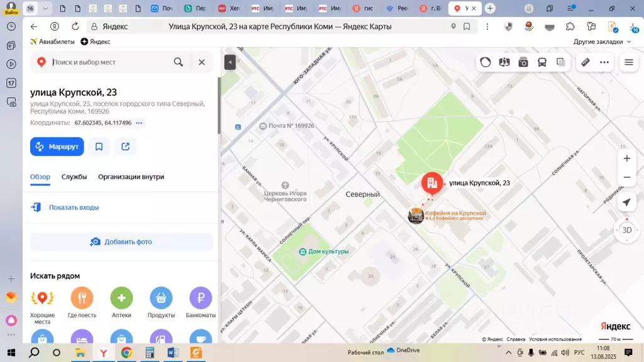Image resolution: width=644 pixels, height=362 pixels.
Task: Save place with the bookmark icon
Action: pyautogui.click(x=99, y=146)
